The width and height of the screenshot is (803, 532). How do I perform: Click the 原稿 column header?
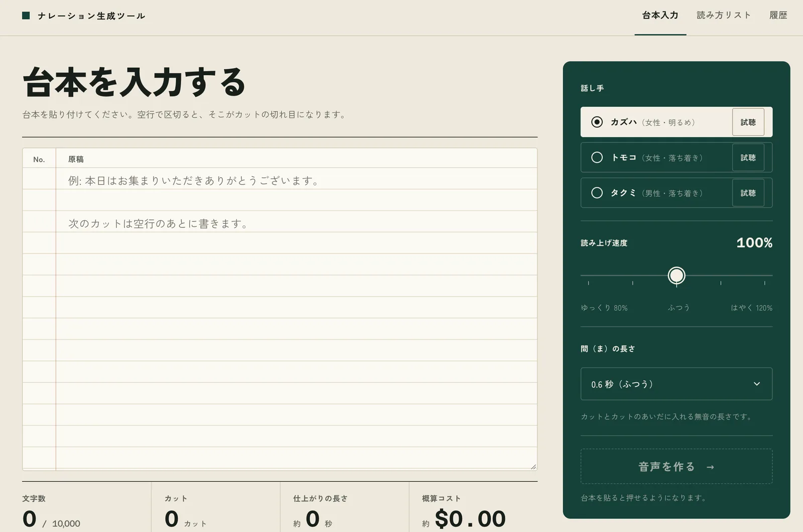pos(76,159)
